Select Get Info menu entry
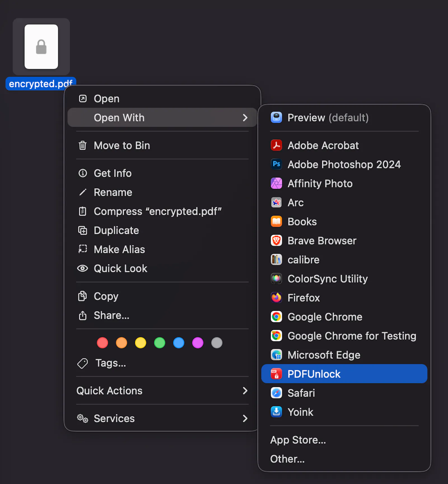 (x=162, y=173)
